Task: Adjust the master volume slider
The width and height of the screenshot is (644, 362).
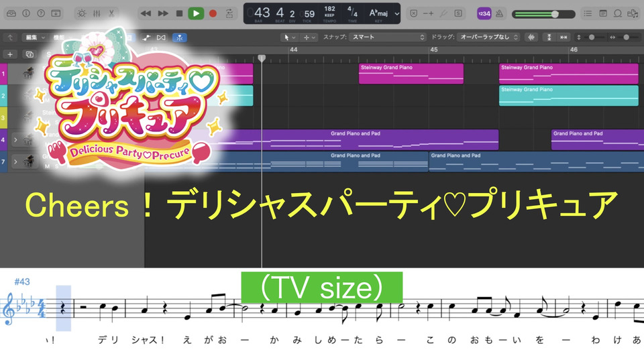Action: pyautogui.click(x=543, y=14)
